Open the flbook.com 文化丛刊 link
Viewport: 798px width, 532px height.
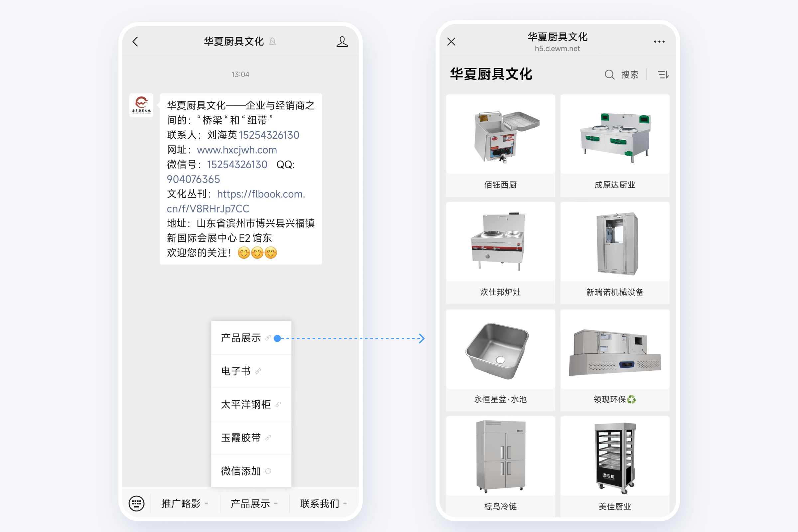point(236,201)
